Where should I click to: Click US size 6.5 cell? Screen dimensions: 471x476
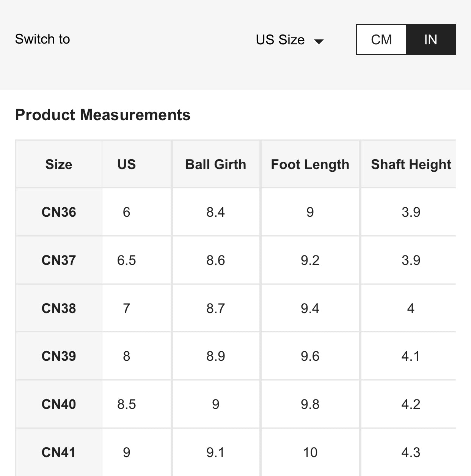(x=126, y=260)
